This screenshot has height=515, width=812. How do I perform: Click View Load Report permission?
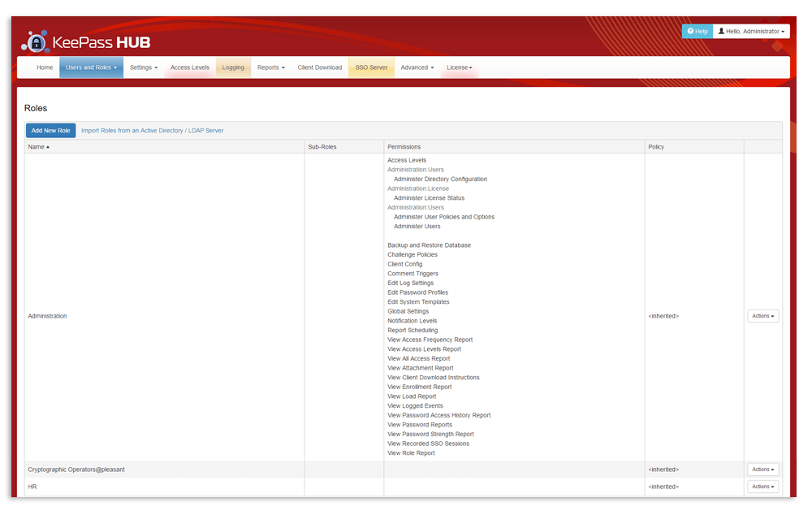pyautogui.click(x=412, y=396)
